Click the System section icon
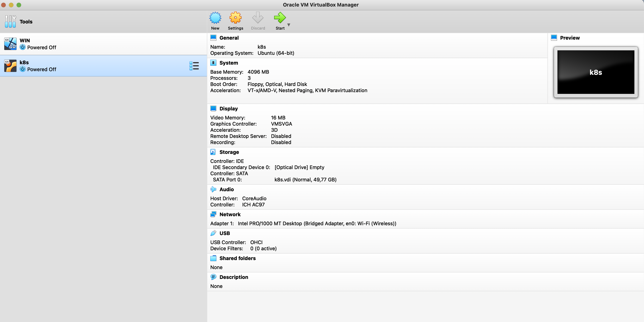The height and width of the screenshot is (322, 644). point(213,63)
